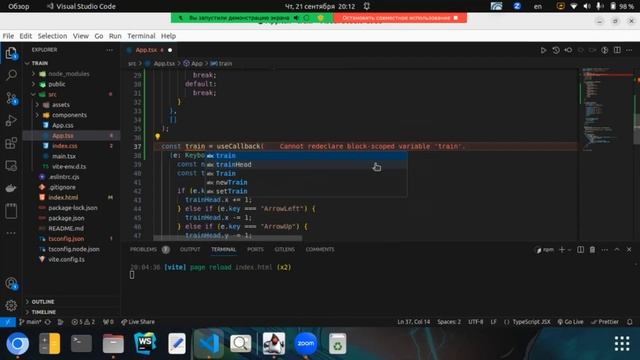Click Ln 37, Col 14 position indicator
The width and height of the screenshot is (640, 360).
[413, 322]
